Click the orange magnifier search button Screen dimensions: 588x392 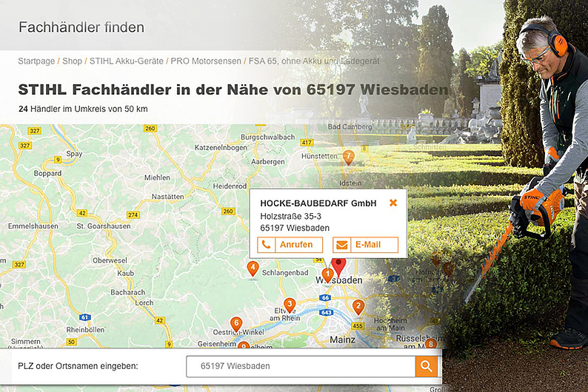[427, 366]
